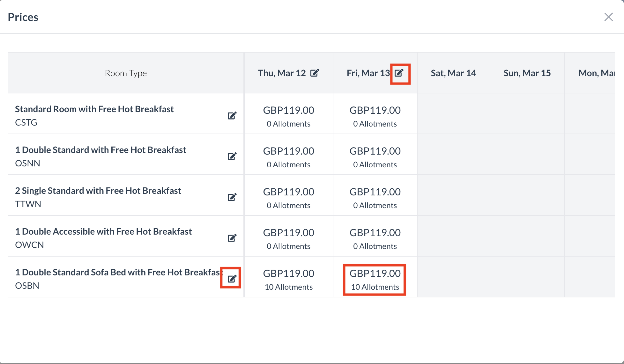Close the Prices dialog
Viewport: 624px width, 364px height.
tap(608, 17)
